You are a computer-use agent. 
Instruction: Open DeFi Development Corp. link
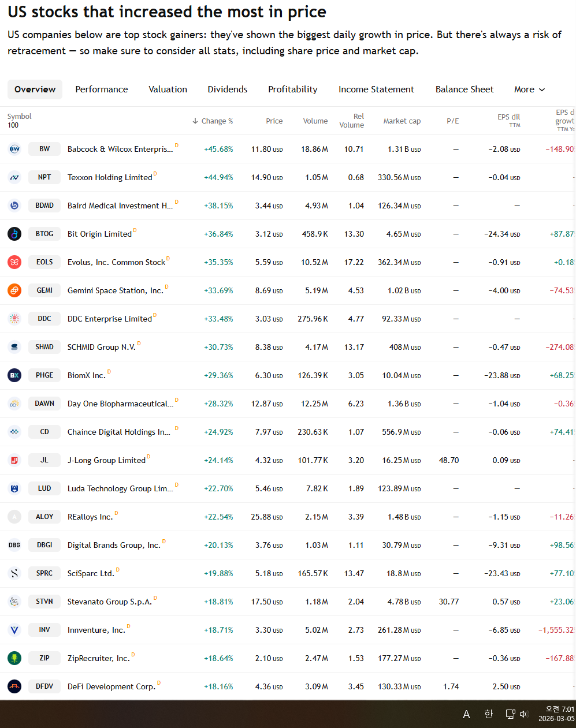(x=112, y=686)
